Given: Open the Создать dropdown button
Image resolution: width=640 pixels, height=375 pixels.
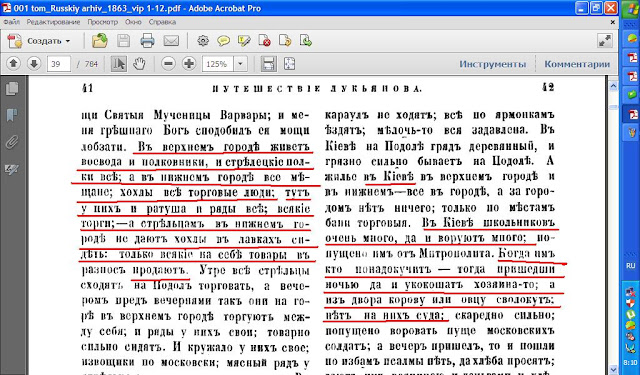Looking at the screenshot, I should [39, 41].
